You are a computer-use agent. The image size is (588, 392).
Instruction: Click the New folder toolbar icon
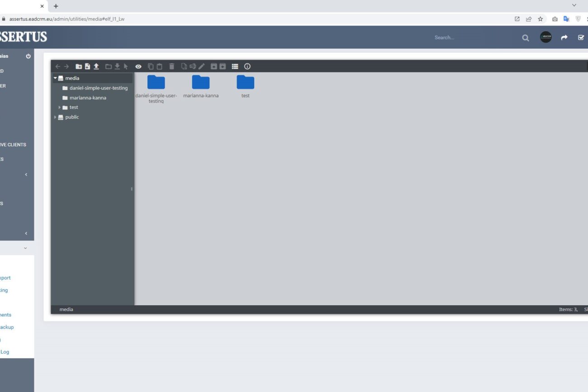pyautogui.click(x=79, y=66)
